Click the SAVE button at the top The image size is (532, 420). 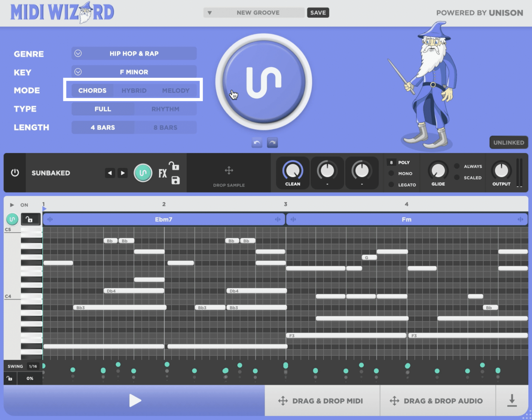318,12
